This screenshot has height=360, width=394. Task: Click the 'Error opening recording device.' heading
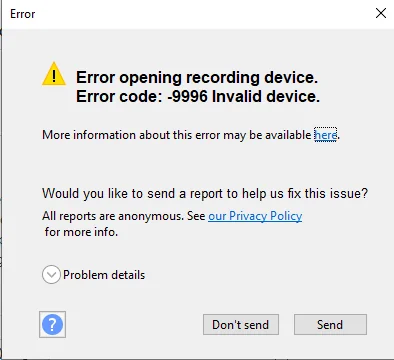click(197, 77)
